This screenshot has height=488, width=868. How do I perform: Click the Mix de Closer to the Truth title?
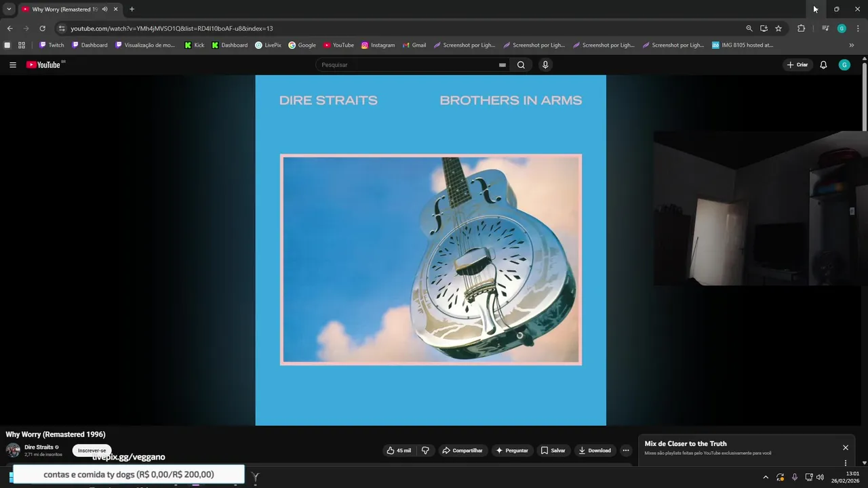[686, 444]
